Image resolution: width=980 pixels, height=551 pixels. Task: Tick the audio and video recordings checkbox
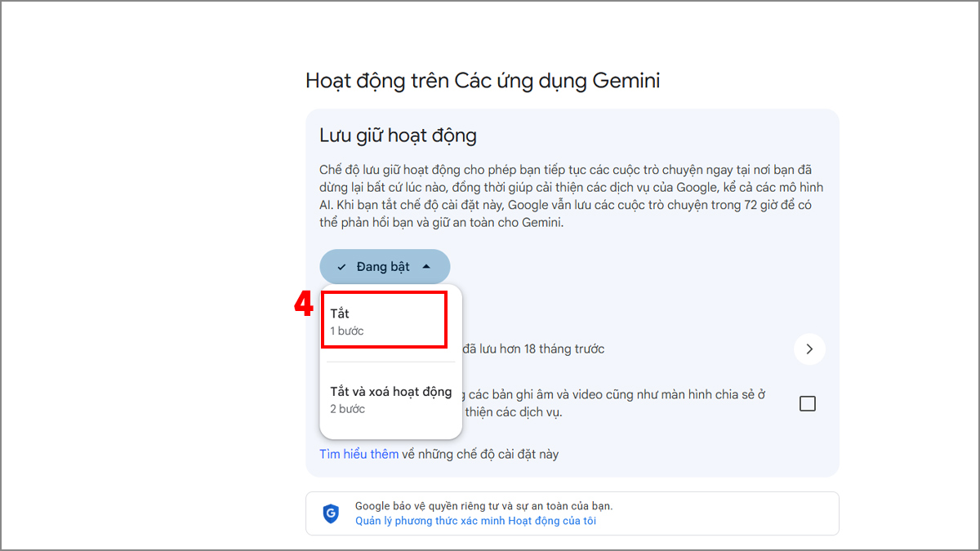[x=808, y=403]
